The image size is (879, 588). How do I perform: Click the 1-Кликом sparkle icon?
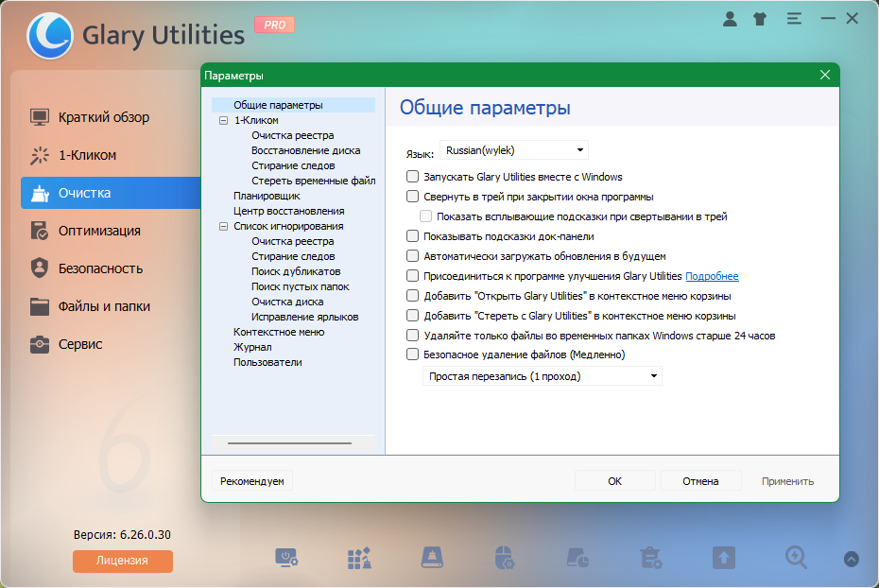(x=40, y=155)
